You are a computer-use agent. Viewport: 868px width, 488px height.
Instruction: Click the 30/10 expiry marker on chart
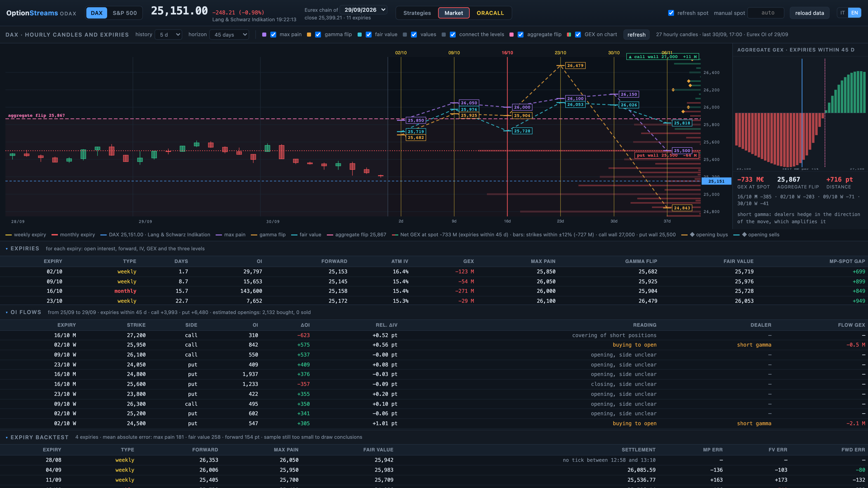coord(614,53)
